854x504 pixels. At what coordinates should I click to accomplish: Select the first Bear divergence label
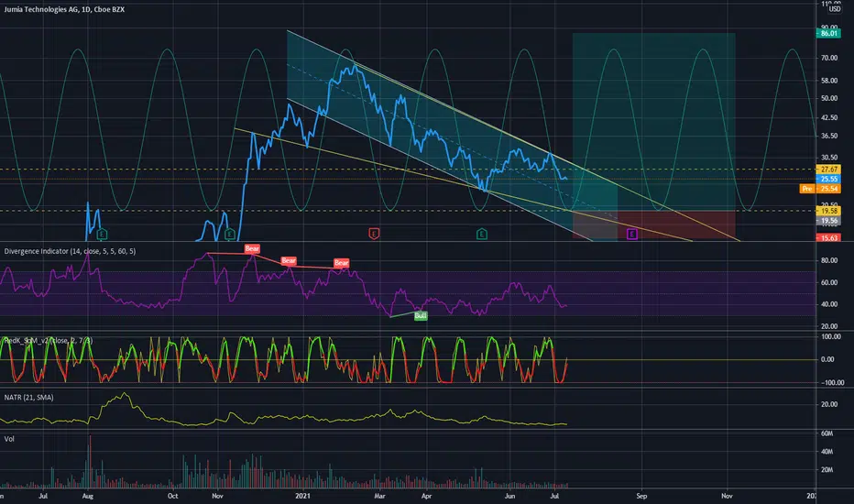pyautogui.click(x=252, y=249)
